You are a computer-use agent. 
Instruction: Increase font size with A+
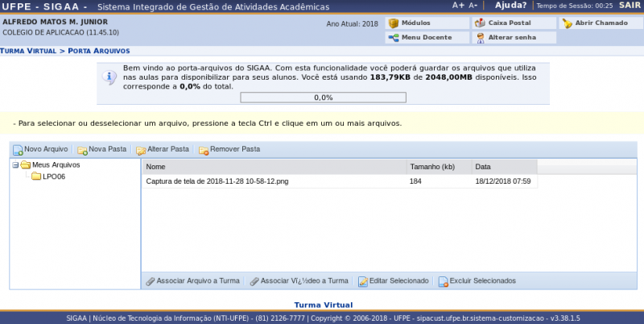click(458, 6)
